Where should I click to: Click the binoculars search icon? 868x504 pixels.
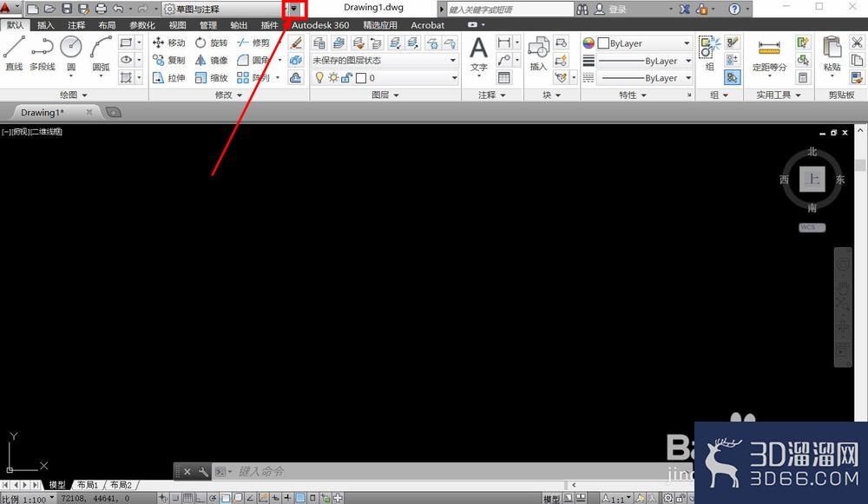pos(582,9)
